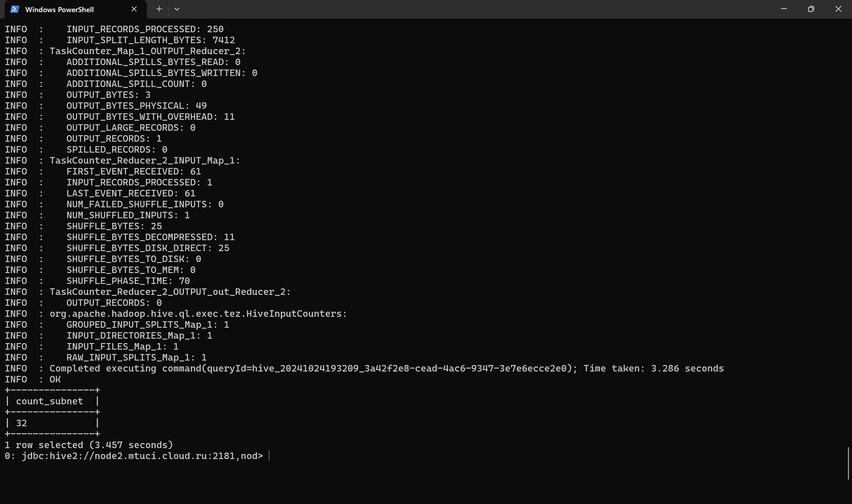Screen dimensions: 852x504
Task: Click the result value 32
Action: coord(21,423)
